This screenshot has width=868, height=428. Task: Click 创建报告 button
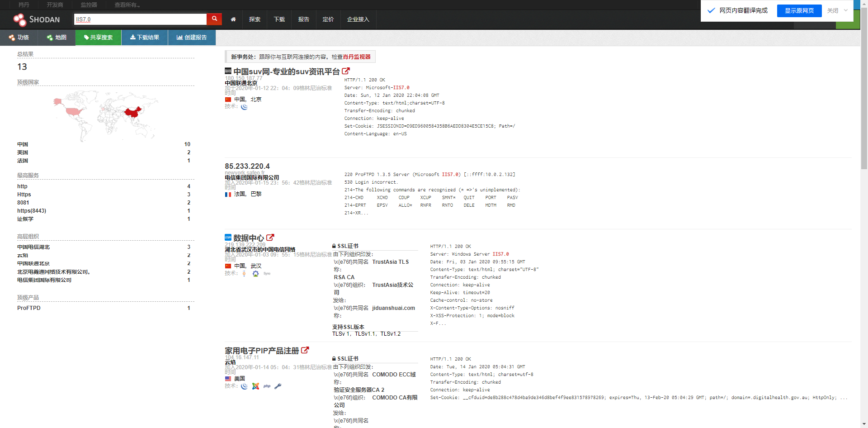click(x=192, y=38)
